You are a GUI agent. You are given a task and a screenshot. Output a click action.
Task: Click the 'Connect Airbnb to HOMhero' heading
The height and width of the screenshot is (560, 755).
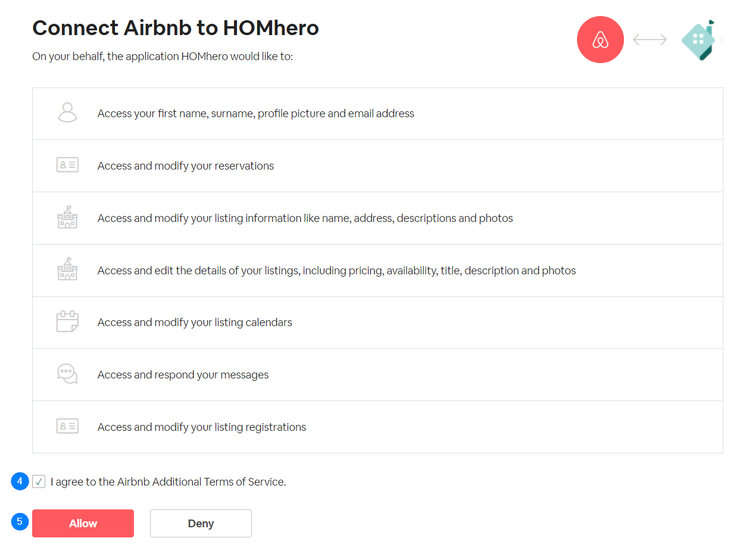175,28
